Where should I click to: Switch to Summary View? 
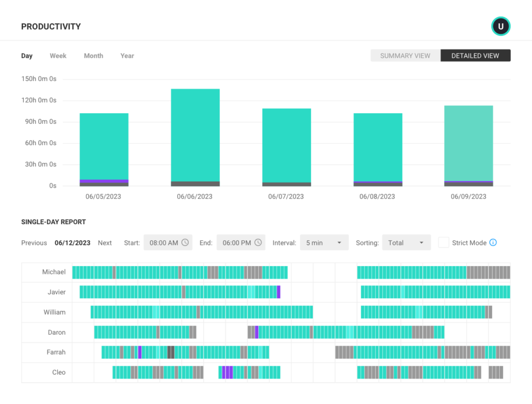[x=405, y=55]
